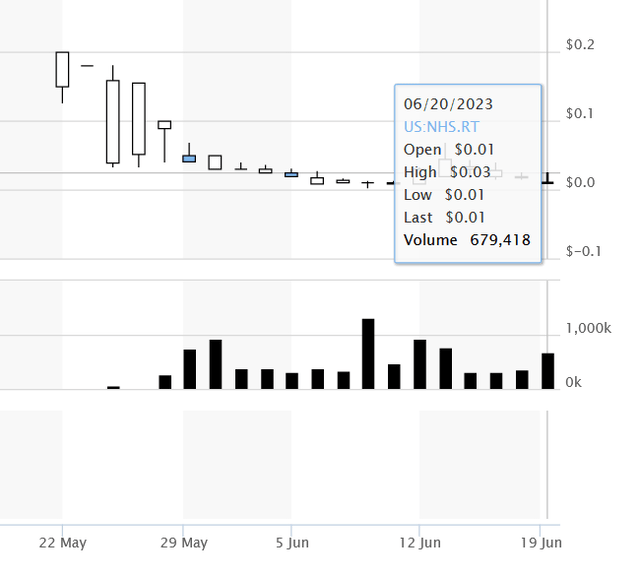Image resolution: width=640 pixels, height=577 pixels.
Task: Select the volume bar below the blue 29 May candle
Action: coord(190,369)
